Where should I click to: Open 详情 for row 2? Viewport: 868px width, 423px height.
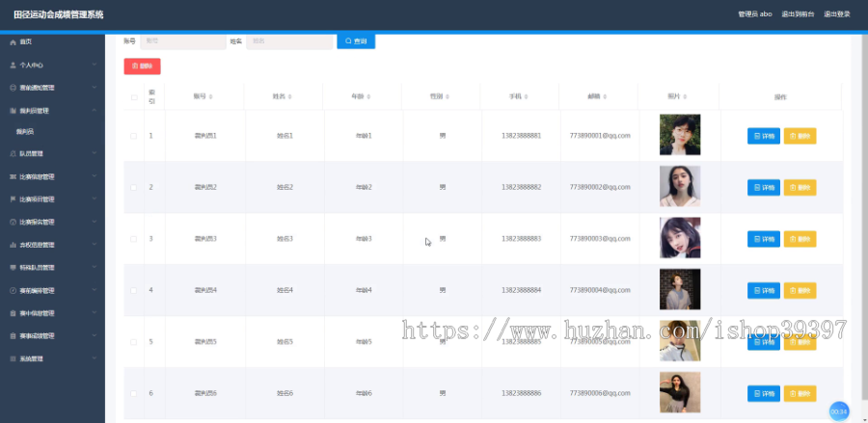tap(764, 188)
